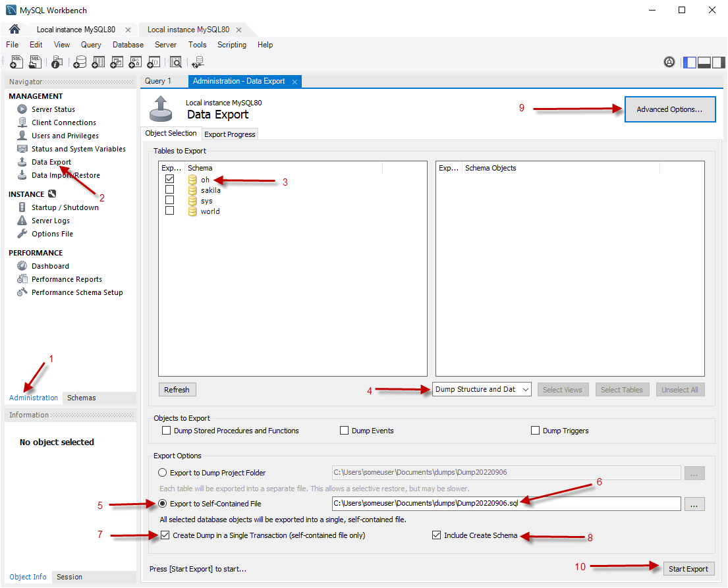Image resolution: width=728 pixels, height=588 pixels.
Task: Click the Server Status play icon
Action: [22, 109]
